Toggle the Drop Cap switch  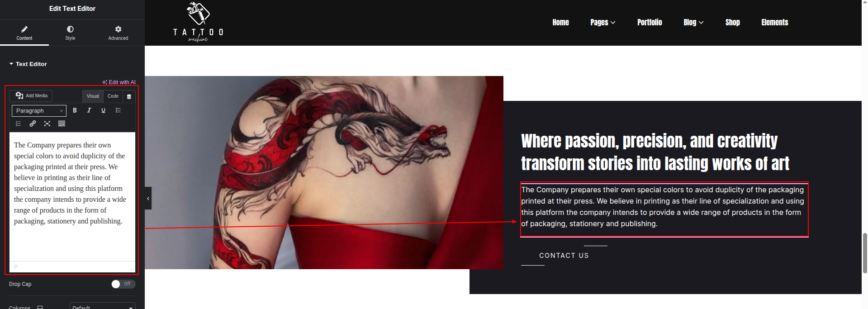click(x=123, y=284)
